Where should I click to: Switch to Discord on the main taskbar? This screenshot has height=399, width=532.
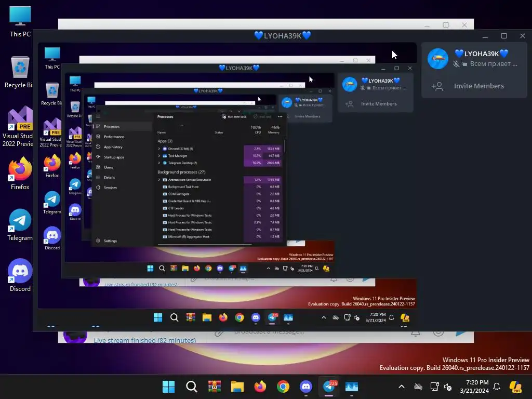[x=305, y=387]
